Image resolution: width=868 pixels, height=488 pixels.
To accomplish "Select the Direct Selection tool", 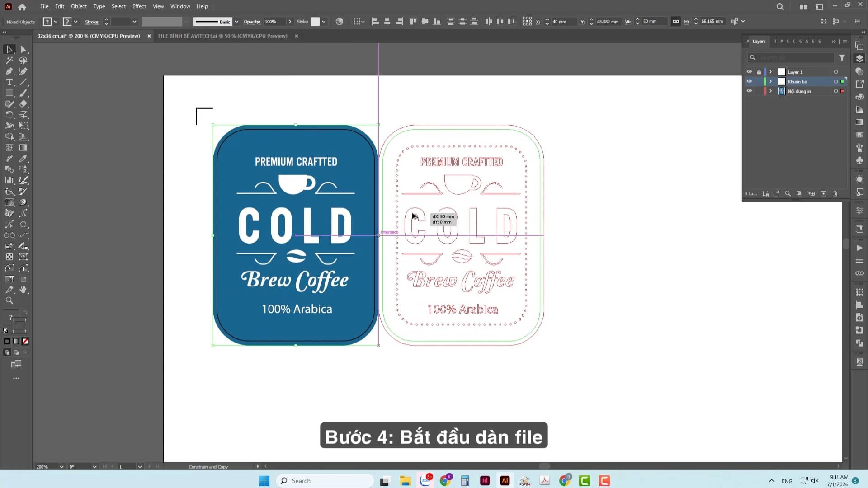I will (24, 49).
